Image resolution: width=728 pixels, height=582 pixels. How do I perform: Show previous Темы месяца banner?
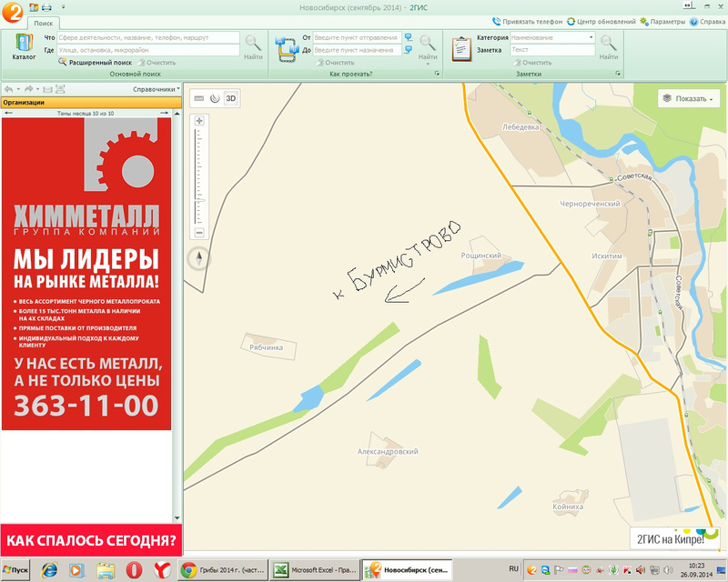(8, 114)
